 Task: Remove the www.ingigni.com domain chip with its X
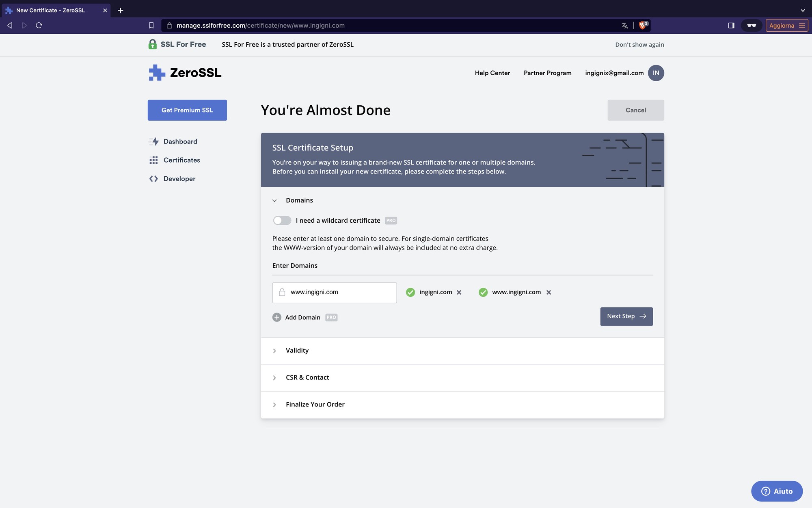coord(549,292)
